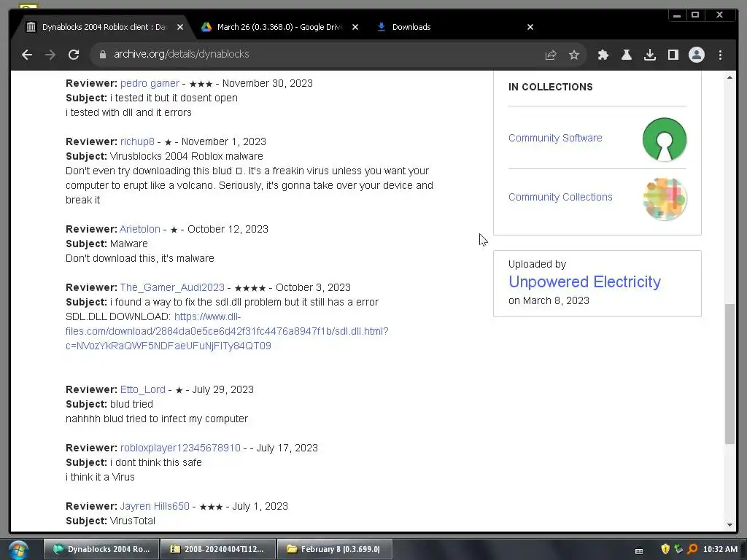Click the browser forward arrow
The image size is (747, 560).
click(x=50, y=55)
